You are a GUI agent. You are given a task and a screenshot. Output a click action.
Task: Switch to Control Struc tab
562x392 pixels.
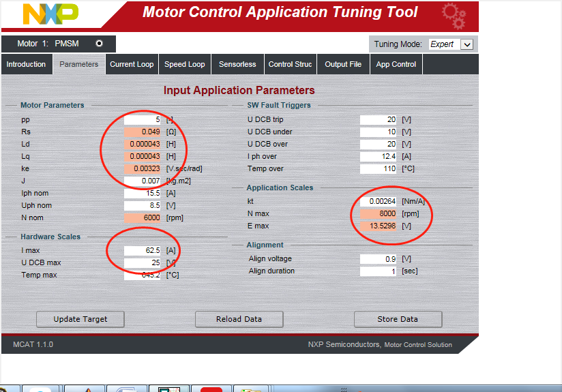[291, 64]
